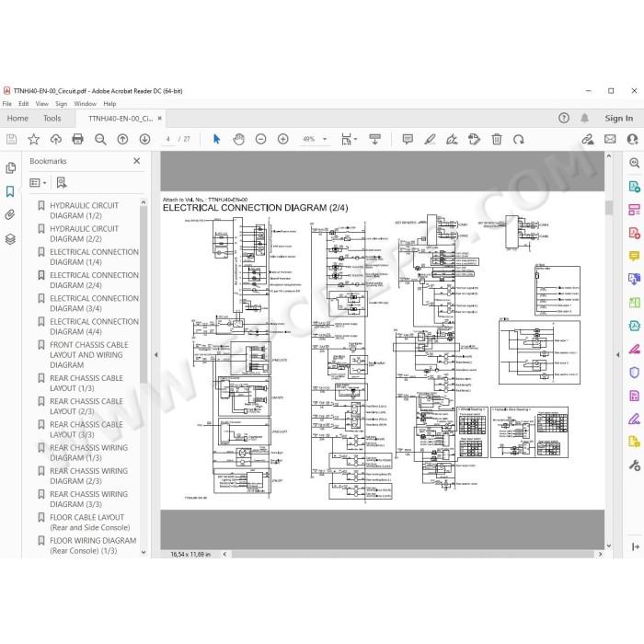Open Rear Chassis Wiring Diagram (1/3) bookmark
This screenshot has width=644, height=644.
point(88,453)
